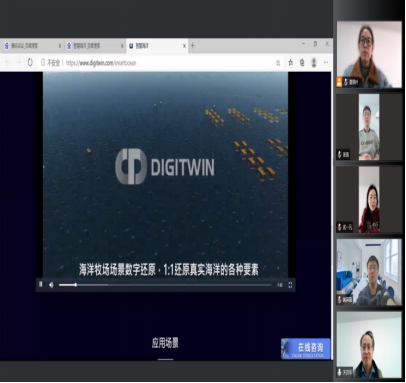Pause the DIGITWIN video playback

pos(41,284)
